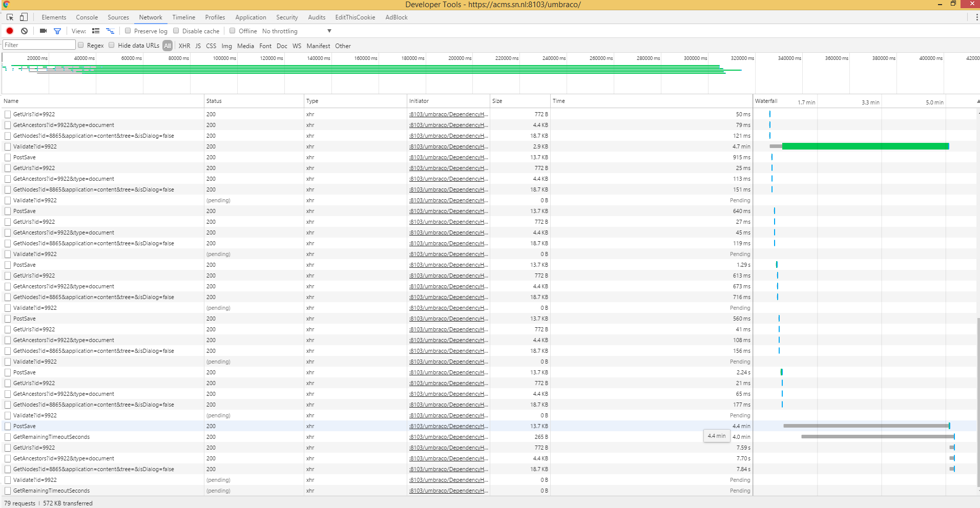The height and width of the screenshot is (508, 980).
Task: Sort by the Name column header
Action: [x=102, y=101]
